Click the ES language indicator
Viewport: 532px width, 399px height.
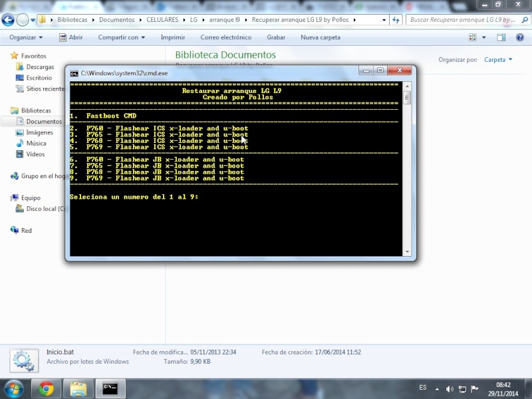click(x=423, y=388)
